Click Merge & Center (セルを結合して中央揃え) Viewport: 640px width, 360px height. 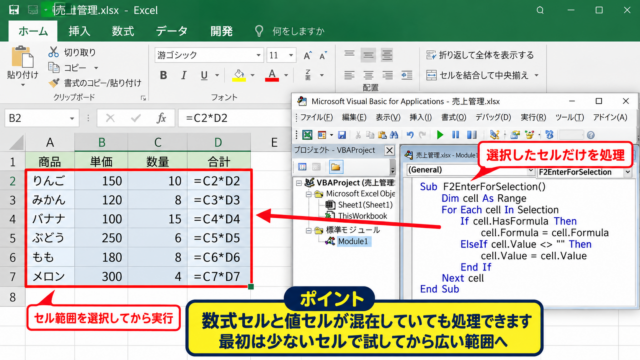(478, 75)
